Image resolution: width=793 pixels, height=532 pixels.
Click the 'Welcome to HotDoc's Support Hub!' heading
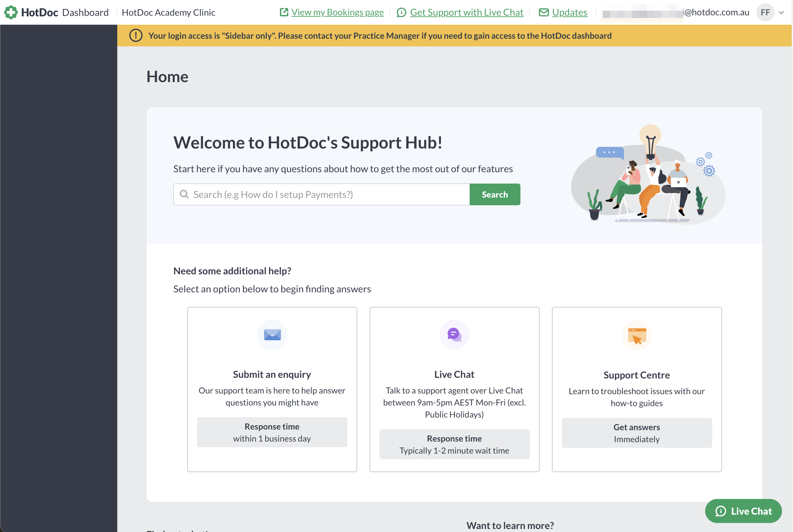[308, 143]
